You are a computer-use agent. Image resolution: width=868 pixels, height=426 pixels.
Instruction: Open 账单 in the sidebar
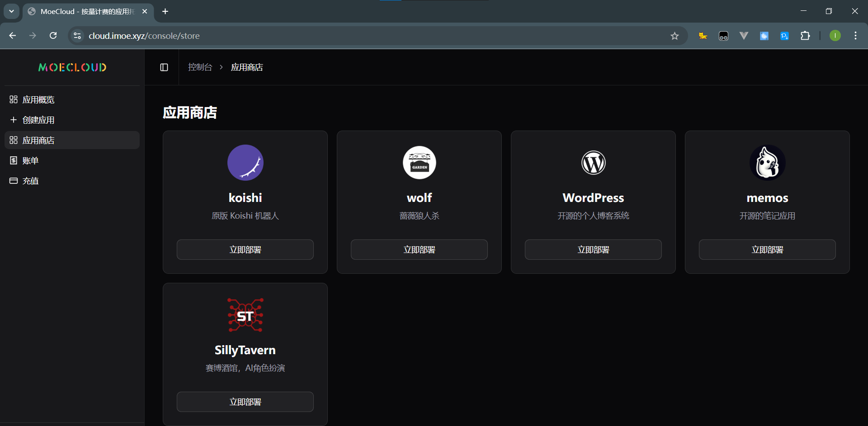coord(72,160)
